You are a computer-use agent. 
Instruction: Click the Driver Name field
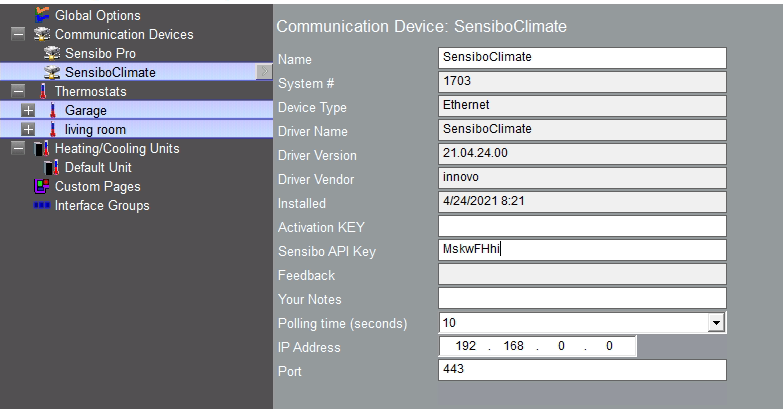pyautogui.click(x=582, y=130)
